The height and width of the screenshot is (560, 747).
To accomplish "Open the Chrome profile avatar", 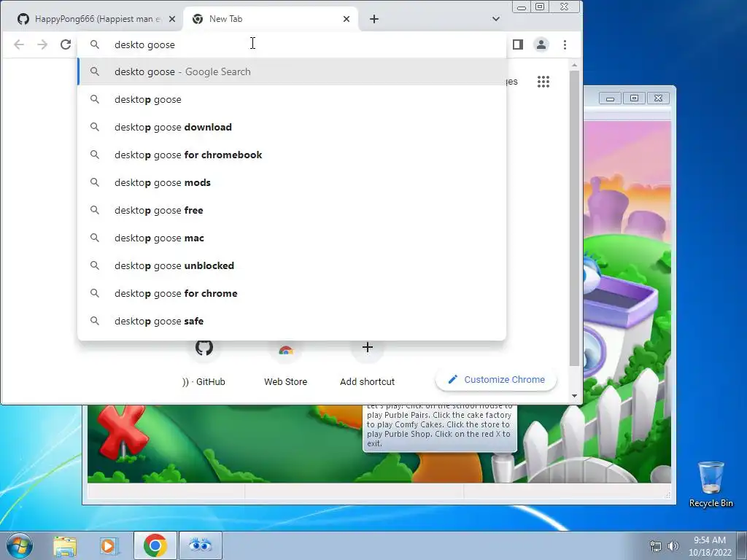I will tap(541, 44).
